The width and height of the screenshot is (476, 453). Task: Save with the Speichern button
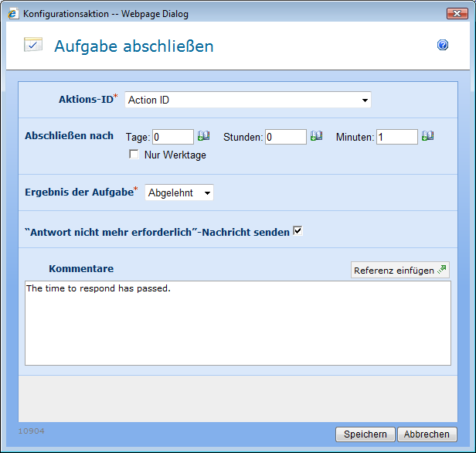[x=365, y=434]
